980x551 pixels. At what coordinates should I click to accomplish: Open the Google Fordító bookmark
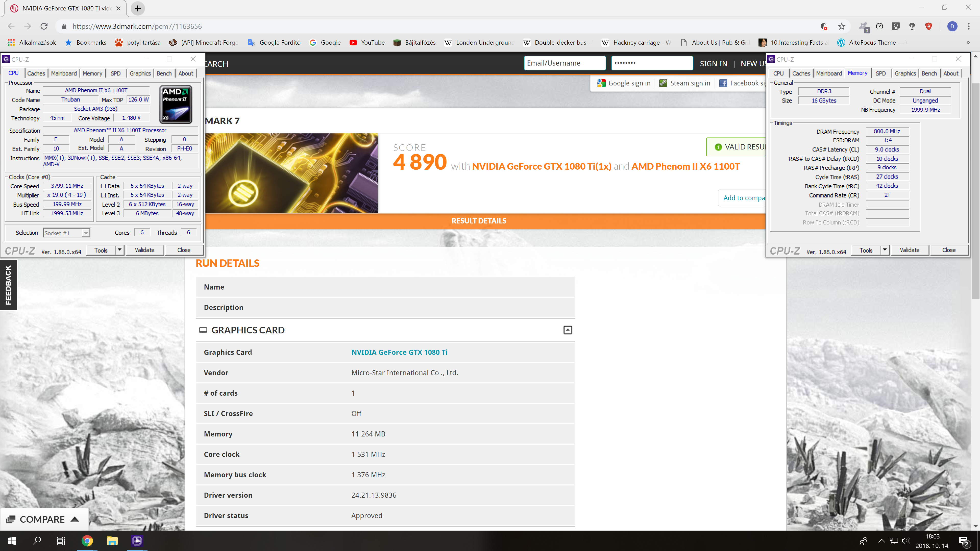[x=274, y=43]
